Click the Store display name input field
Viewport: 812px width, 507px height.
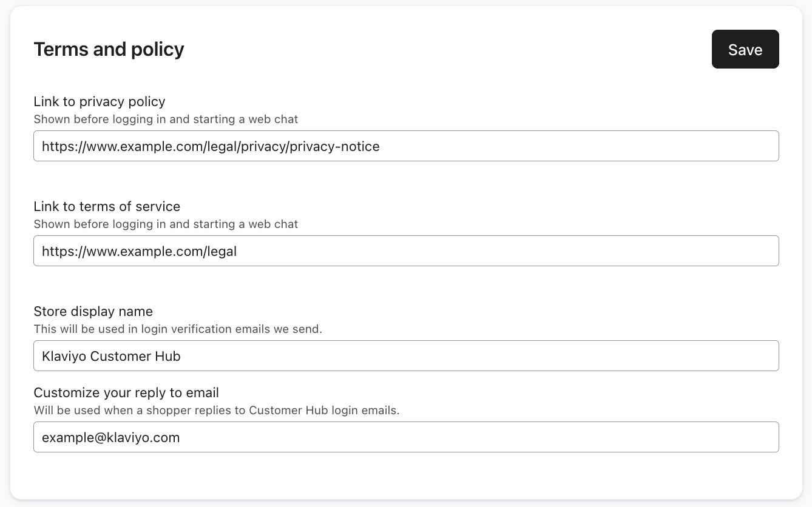point(406,355)
